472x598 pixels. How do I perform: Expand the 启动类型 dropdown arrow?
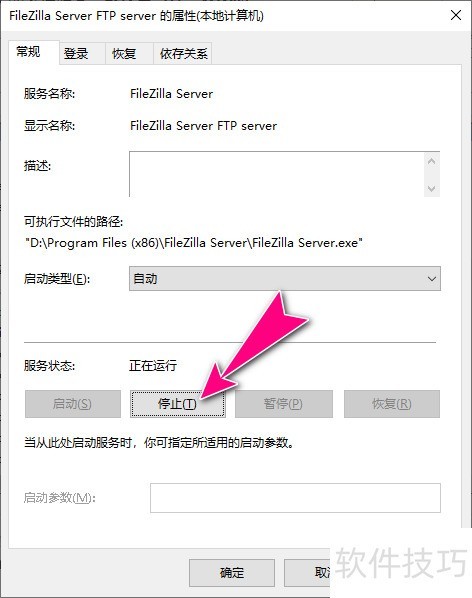point(431,279)
